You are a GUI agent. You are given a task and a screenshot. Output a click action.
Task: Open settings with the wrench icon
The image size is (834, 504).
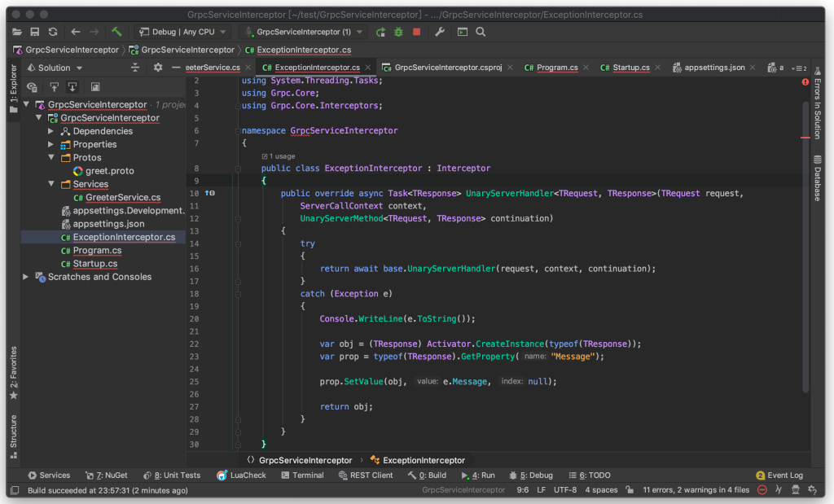(x=439, y=32)
